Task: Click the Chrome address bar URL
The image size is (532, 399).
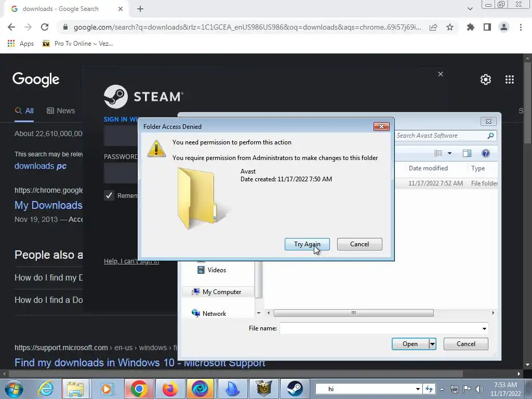Action: coord(247,27)
